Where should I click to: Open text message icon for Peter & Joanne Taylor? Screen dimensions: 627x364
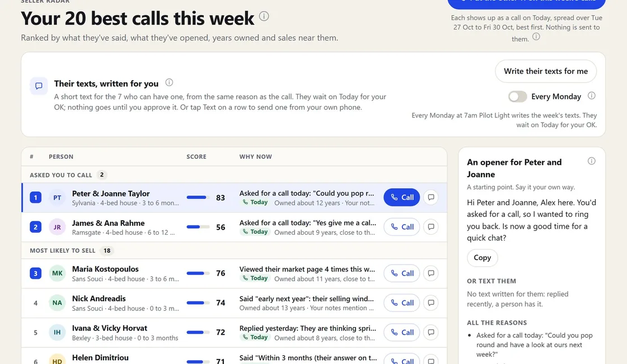coord(431,197)
